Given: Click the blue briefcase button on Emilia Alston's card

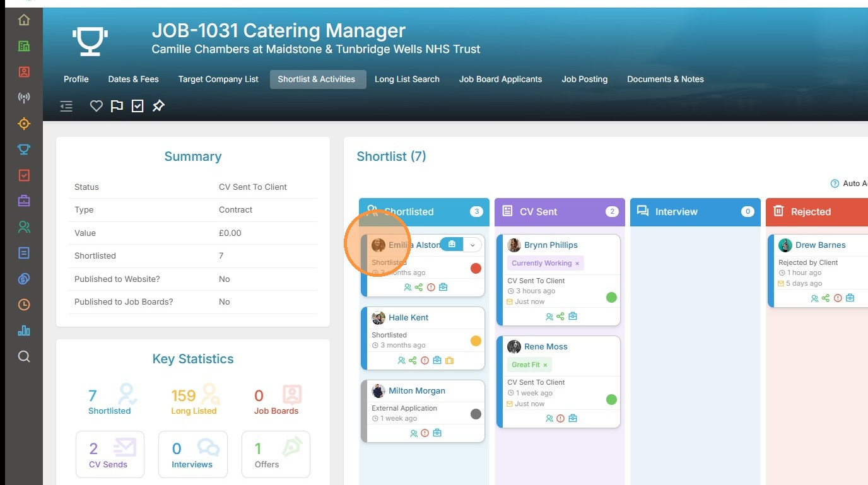Looking at the screenshot, I should 452,245.
